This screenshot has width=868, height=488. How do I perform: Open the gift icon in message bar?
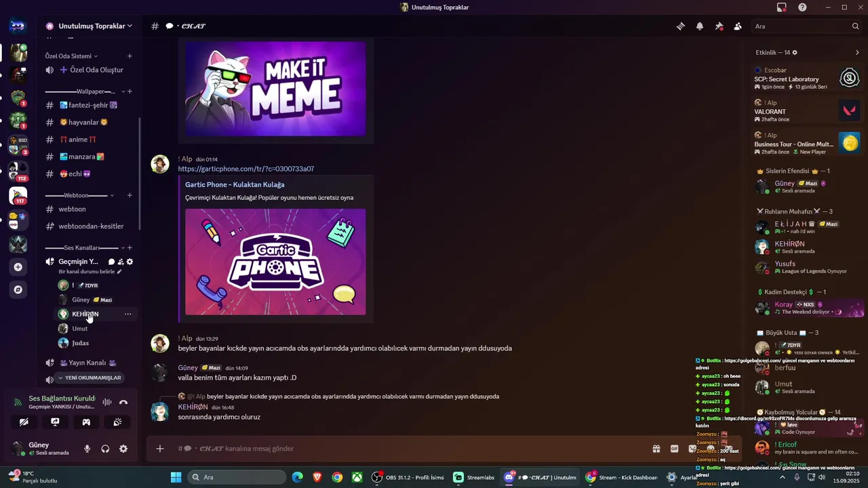click(x=656, y=449)
